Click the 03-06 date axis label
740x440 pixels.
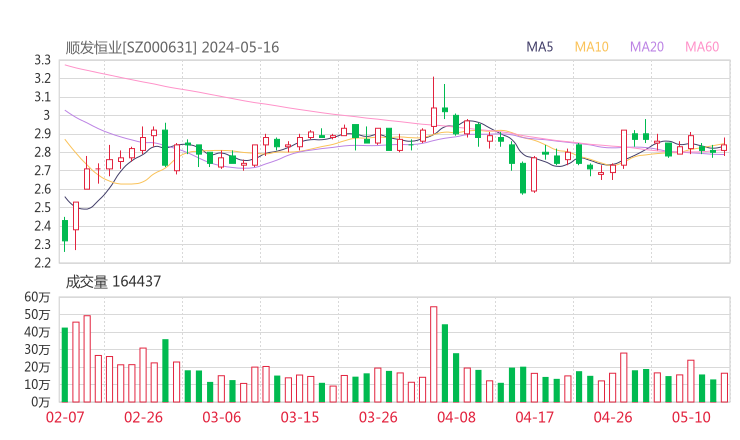(x=221, y=417)
